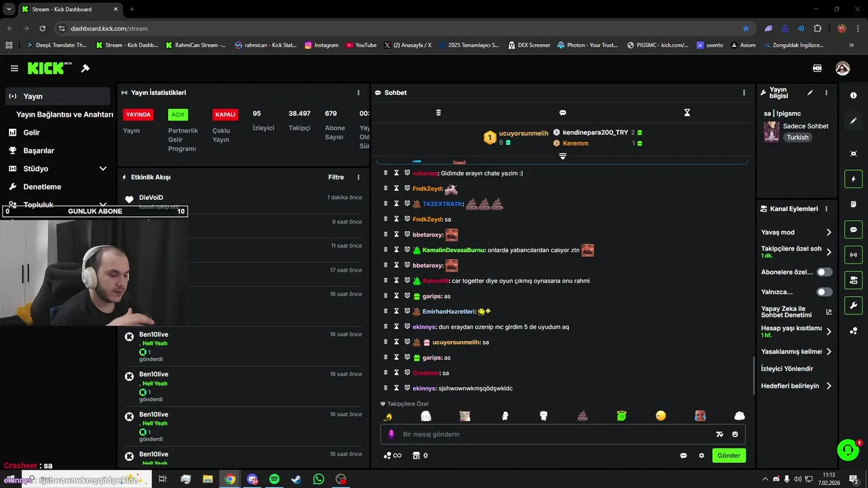Open Yayın Bağlantısı ve Anahtarı
This screenshot has width=868, height=488.
coord(64,115)
